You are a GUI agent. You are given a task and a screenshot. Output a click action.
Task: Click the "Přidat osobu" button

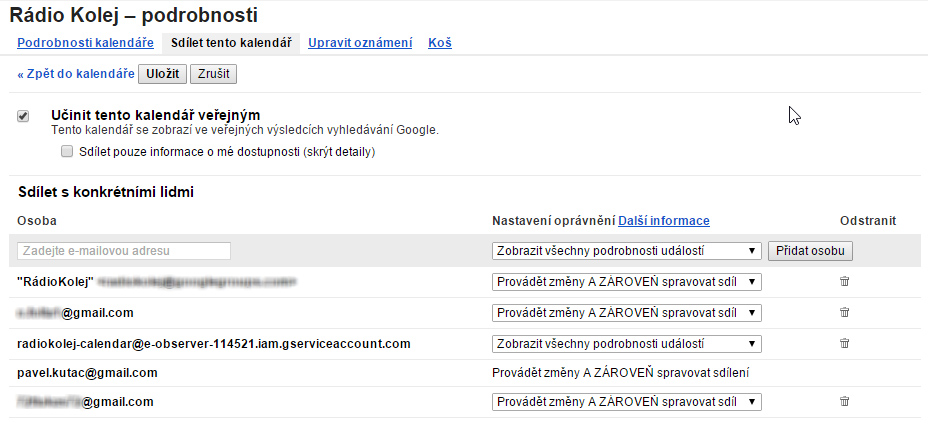pos(810,251)
